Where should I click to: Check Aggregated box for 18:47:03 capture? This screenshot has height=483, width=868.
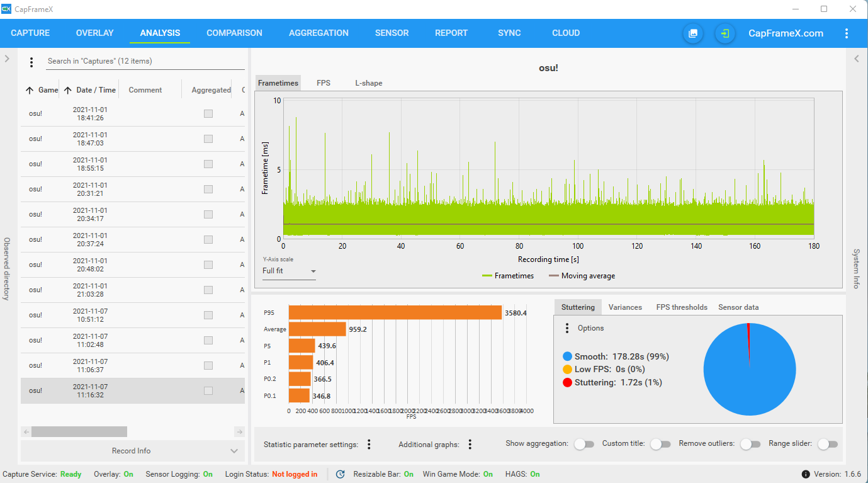[208, 139]
